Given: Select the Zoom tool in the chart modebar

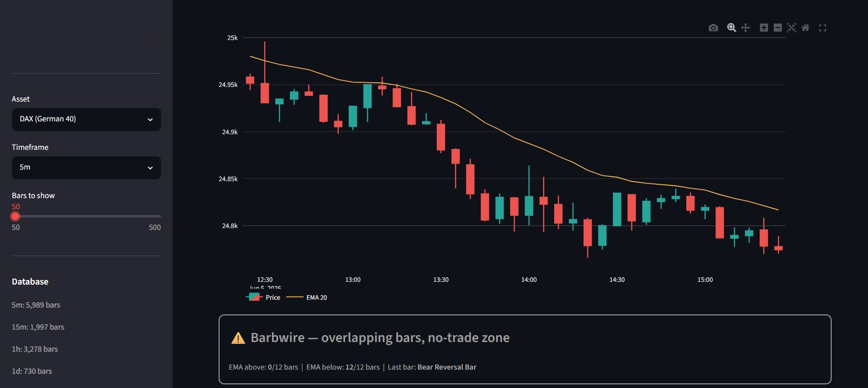Looking at the screenshot, I should coord(731,28).
